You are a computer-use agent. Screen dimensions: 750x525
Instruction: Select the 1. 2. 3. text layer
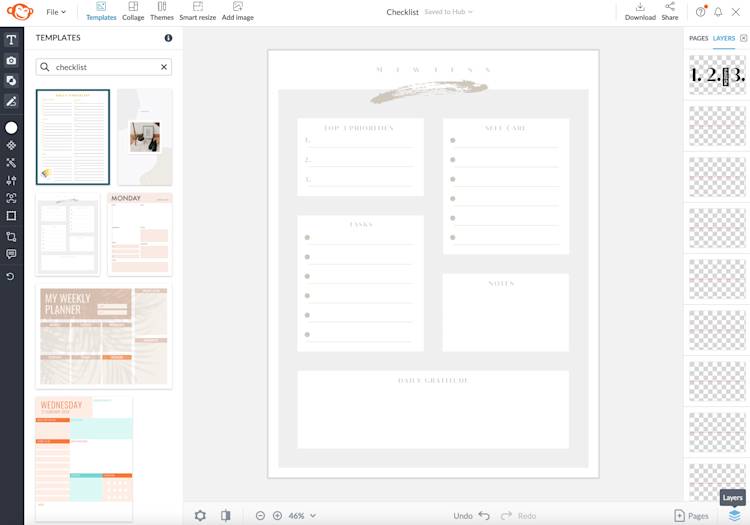click(717, 75)
